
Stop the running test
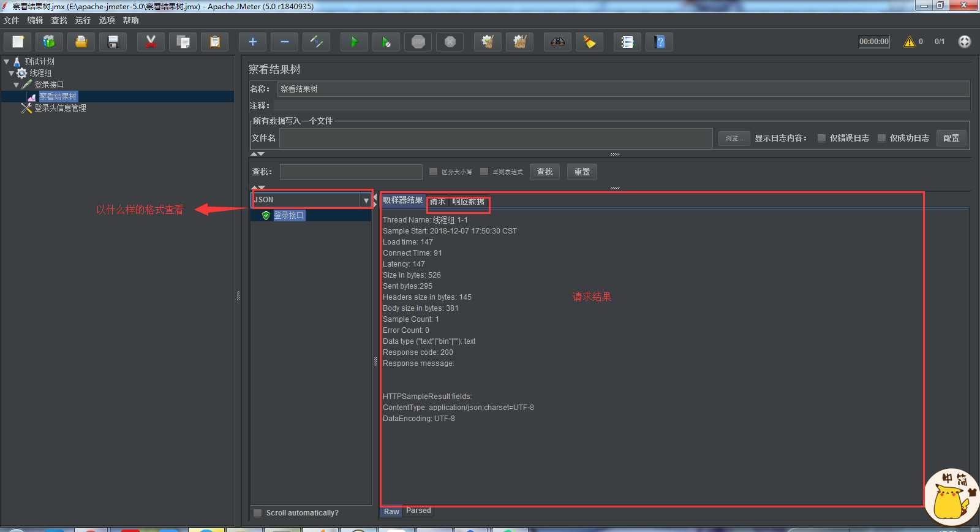pos(418,42)
